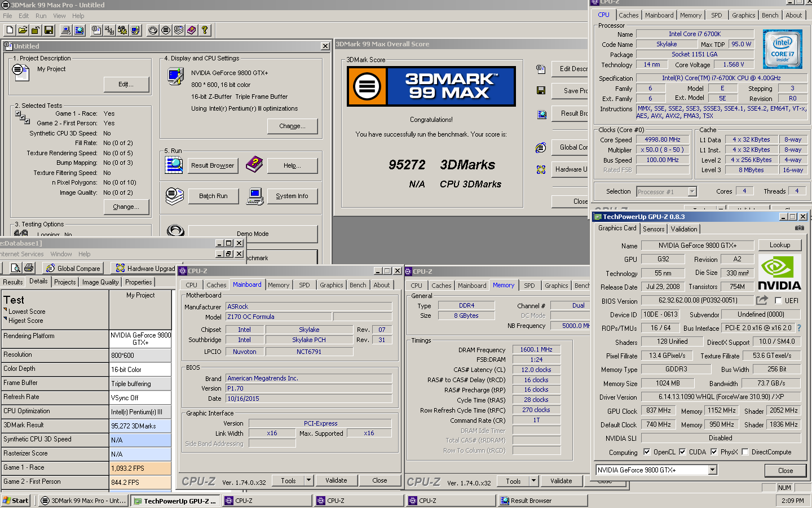The height and width of the screenshot is (508, 812).
Task: Click the computer System Info toolbar icon
Action: (x=66, y=30)
